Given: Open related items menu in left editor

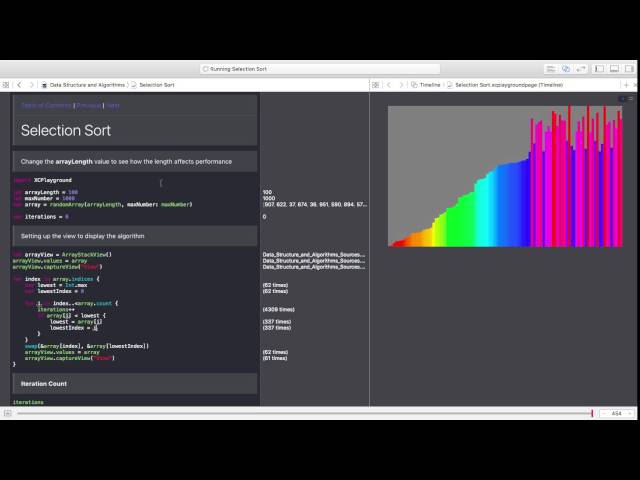Looking at the screenshot, I should point(6,85).
